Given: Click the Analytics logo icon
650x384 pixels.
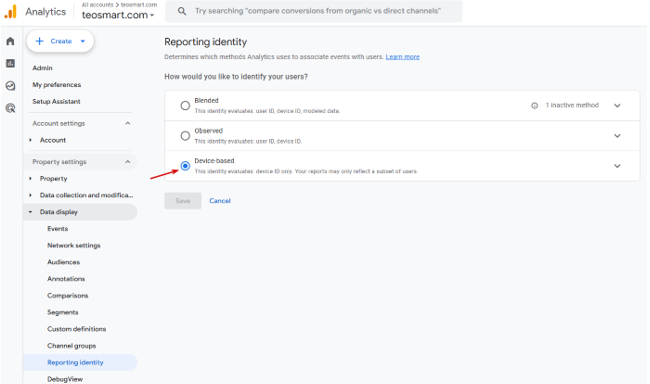Looking at the screenshot, I should tap(10, 12).
